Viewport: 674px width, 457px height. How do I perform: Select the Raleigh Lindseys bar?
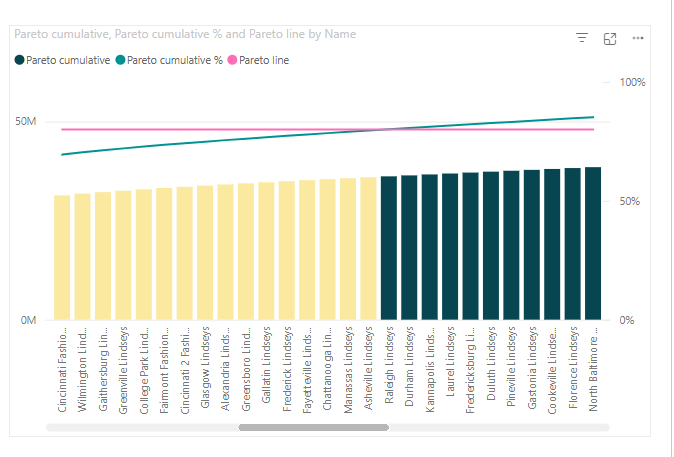tap(389, 248)
